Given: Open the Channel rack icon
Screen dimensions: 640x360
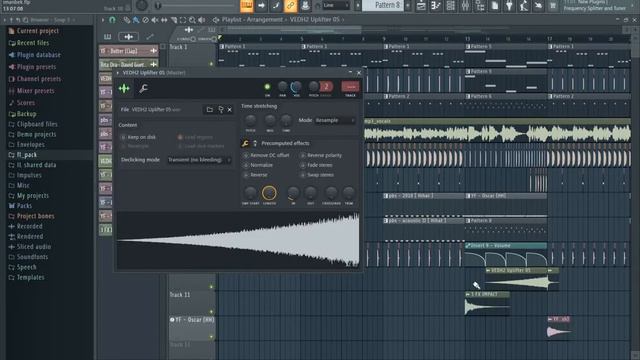Looking at the screenshot, I should pos(451,6).
